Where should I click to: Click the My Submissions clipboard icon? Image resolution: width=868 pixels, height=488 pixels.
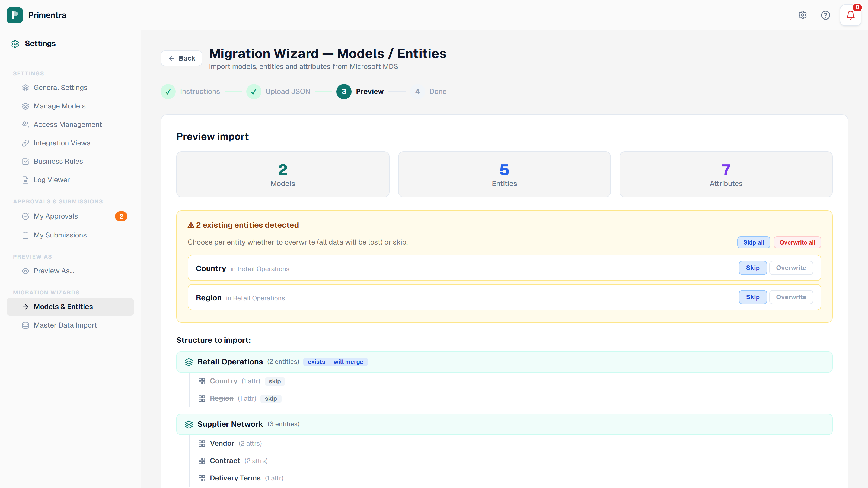click(x=25, y=235)
